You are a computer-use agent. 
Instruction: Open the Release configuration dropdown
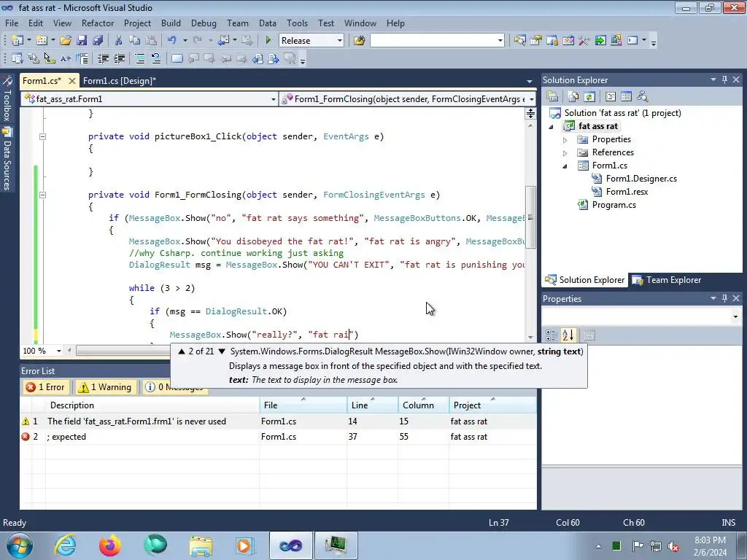[340, 41]
